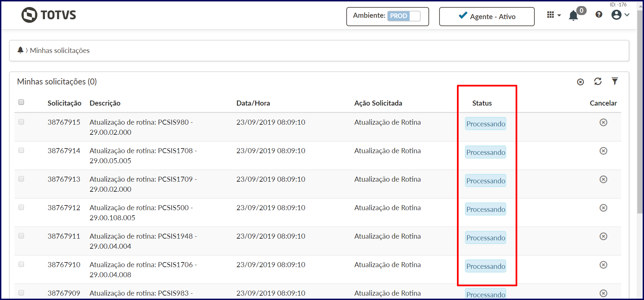Click the Agente - Ativo button

point(486,16)
